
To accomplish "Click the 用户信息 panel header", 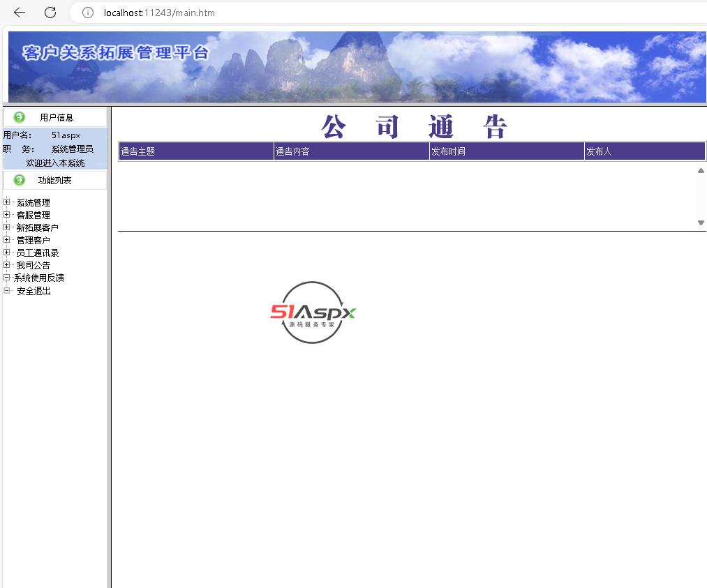I will tap(55, 118).
